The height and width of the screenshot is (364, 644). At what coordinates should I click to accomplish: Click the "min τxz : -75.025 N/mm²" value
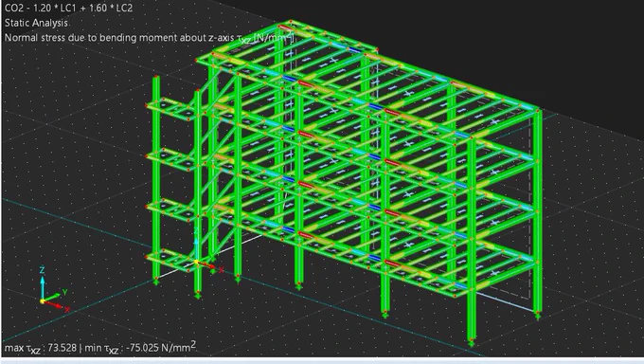click(140, 348)
